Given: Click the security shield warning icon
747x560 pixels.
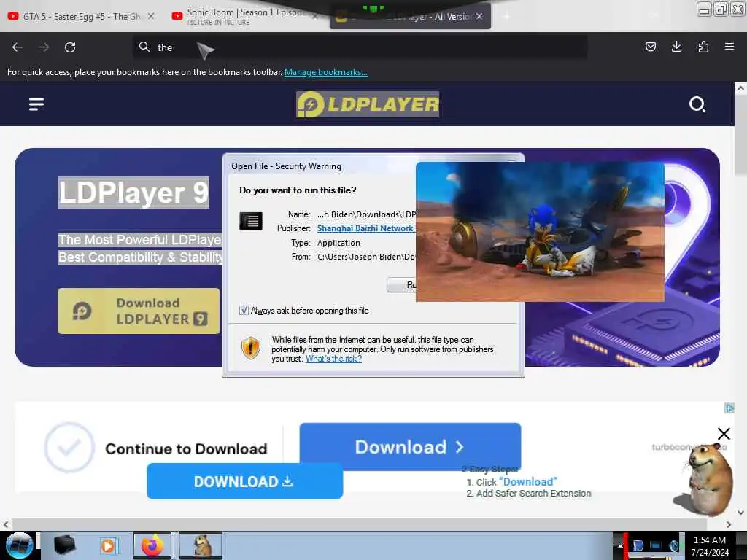Looking at the screenshot, I should 251,348.
